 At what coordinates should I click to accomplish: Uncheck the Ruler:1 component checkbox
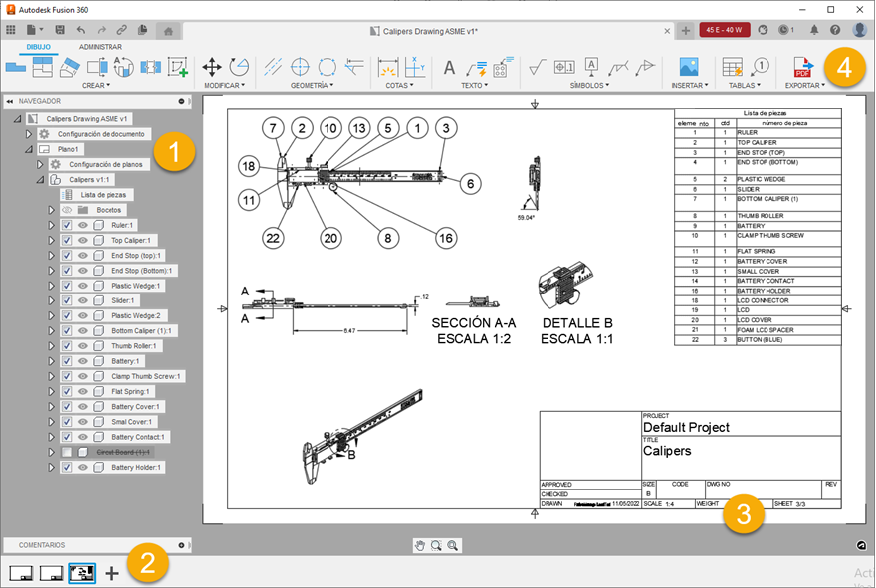(x=67, y=225)
